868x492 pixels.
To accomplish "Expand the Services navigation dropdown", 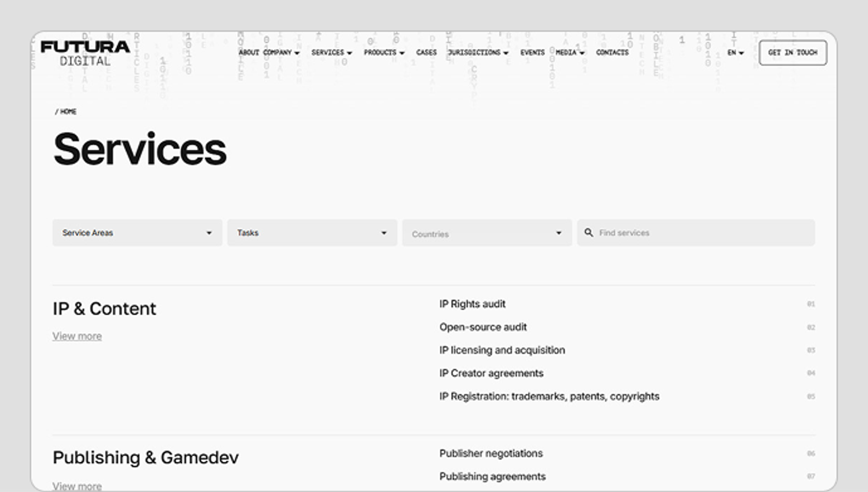I will (x=331, y=53).
